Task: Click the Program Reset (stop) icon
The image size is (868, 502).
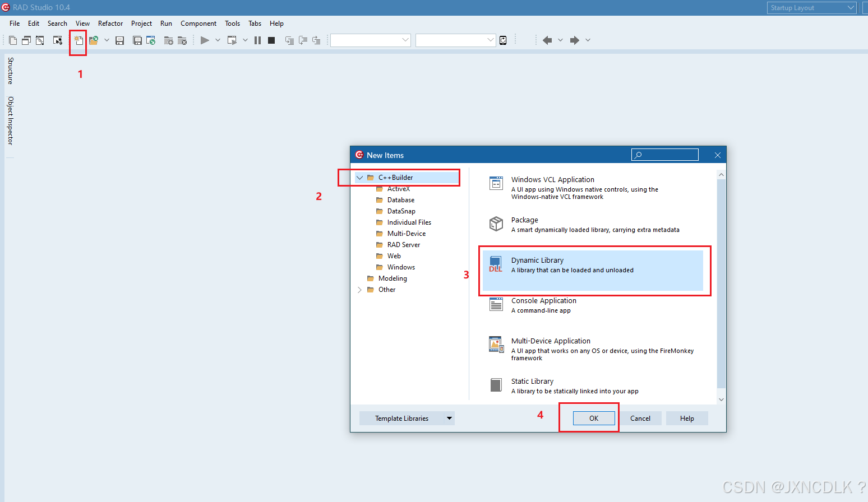Action: [x=271, y=40]
